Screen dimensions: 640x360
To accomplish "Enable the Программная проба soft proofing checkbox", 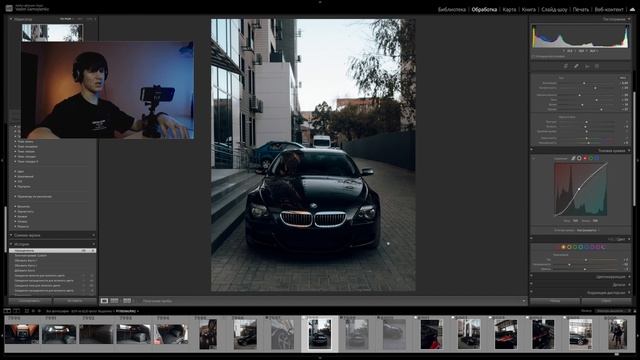I will (x=139, y=301).
